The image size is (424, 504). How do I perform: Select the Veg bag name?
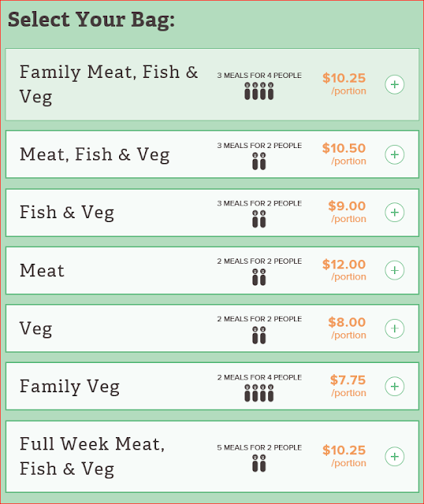pyautogui.click(x=35, y=329)
